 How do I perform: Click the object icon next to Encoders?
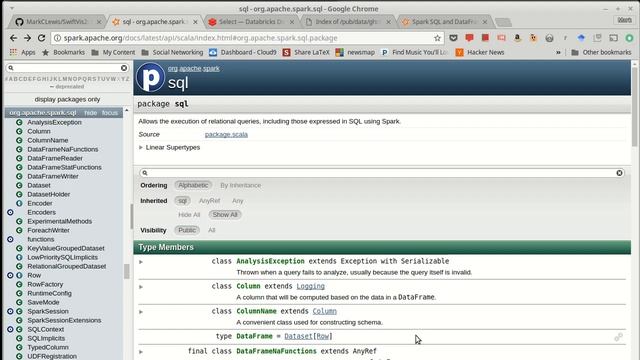pyautogui.click(x=10, y=212)
